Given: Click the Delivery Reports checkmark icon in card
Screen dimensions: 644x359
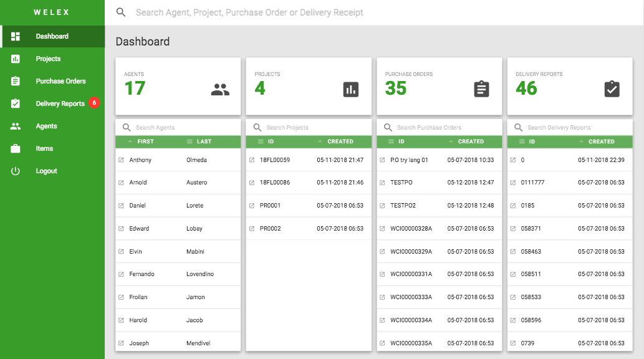Looking at the screenshot, I should click(x=612, y=89).
